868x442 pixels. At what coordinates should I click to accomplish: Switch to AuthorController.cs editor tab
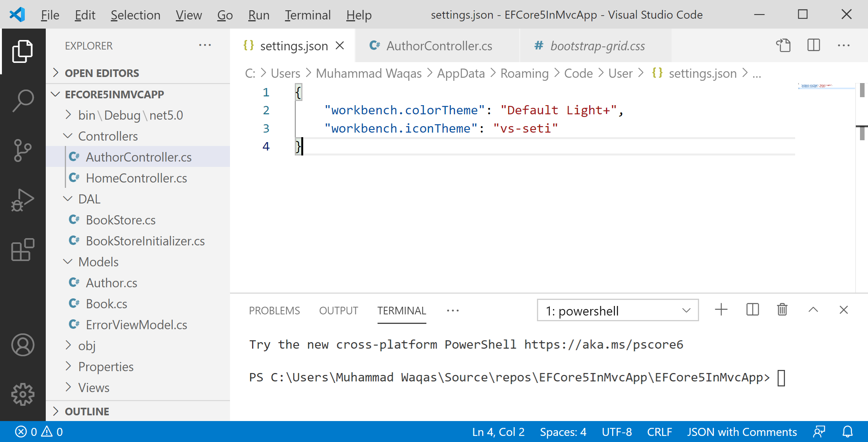point(439,46)
